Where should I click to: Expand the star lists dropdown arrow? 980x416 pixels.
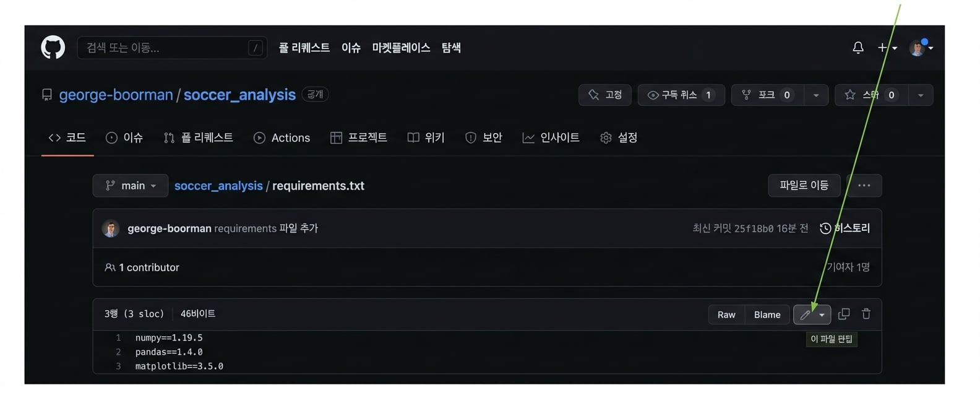coord(921,95)
